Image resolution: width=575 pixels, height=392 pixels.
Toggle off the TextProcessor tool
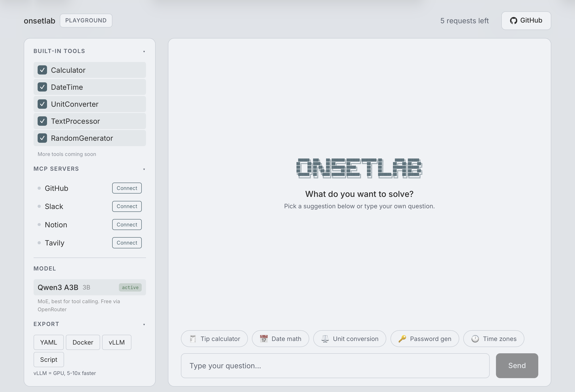tap(42, 121)
